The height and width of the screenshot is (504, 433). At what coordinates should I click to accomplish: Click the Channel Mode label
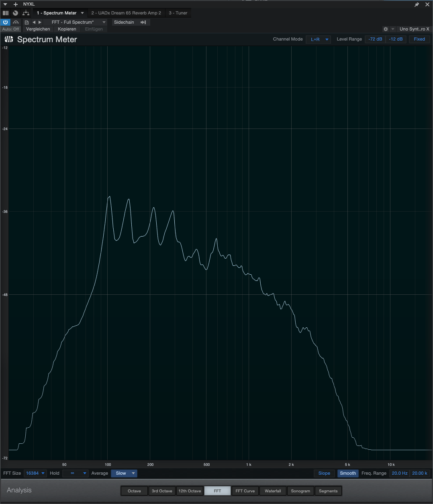pyautogui.click(x=288, y=39)
